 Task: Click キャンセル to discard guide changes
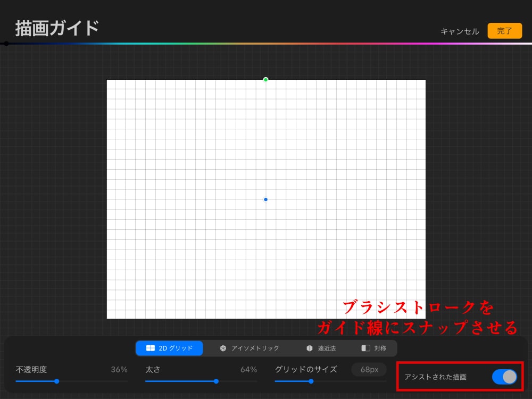click(x=459, y=31)
